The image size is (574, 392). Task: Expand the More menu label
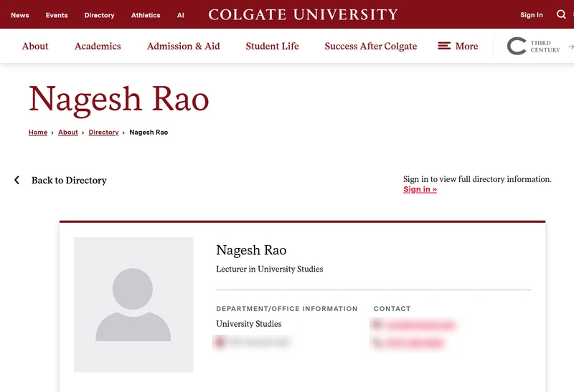tap(467, 46)
